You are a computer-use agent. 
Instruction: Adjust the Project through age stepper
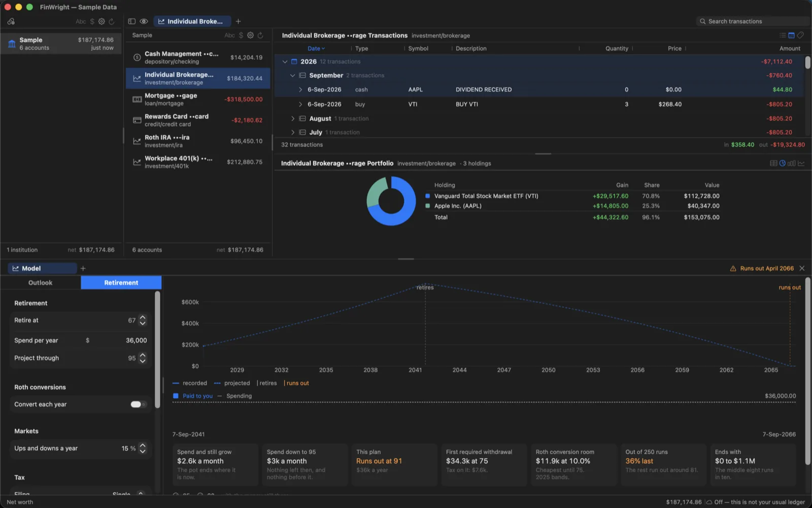click(143, 358)
